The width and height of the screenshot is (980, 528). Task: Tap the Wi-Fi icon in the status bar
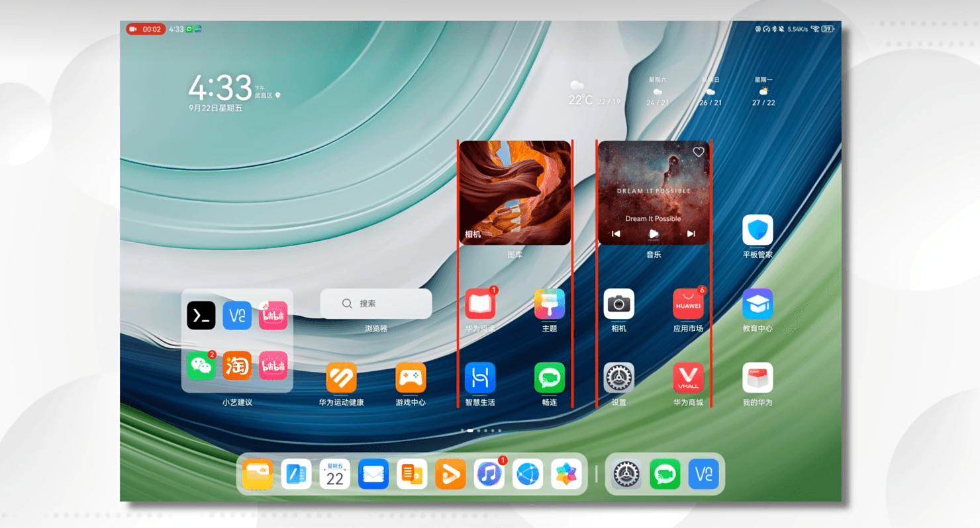815,29
